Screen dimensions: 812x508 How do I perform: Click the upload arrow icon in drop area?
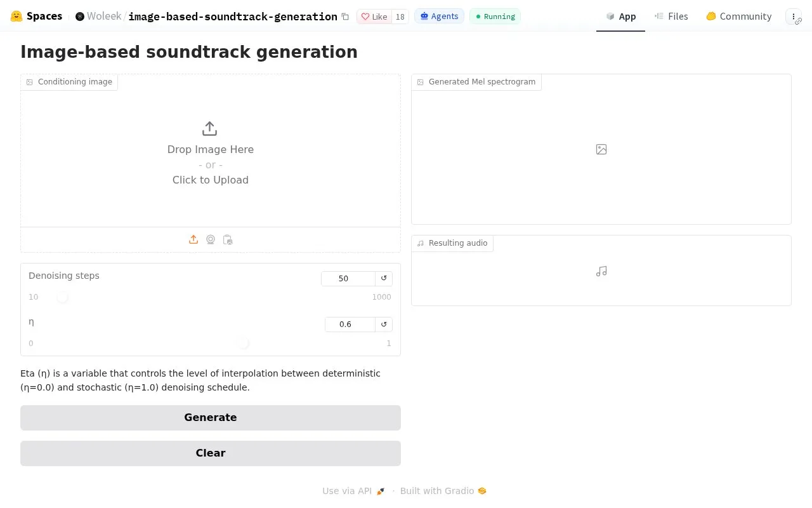(210, 129)
